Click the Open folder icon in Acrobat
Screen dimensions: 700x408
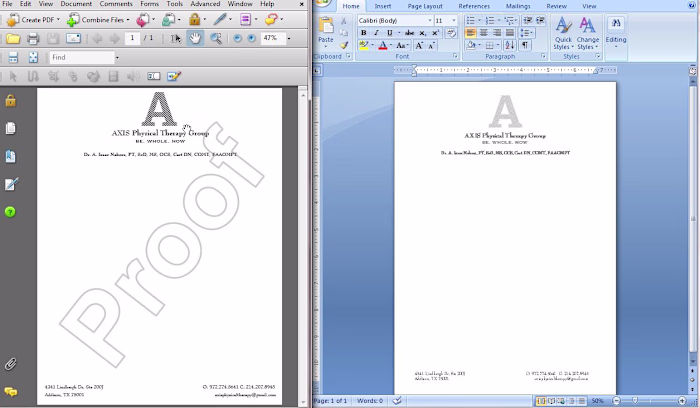pyautogui.click(x=13, y=38)
